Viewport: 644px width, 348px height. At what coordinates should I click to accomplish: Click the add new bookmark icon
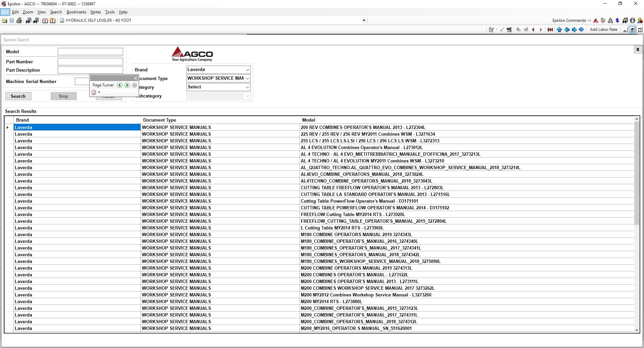53,21
